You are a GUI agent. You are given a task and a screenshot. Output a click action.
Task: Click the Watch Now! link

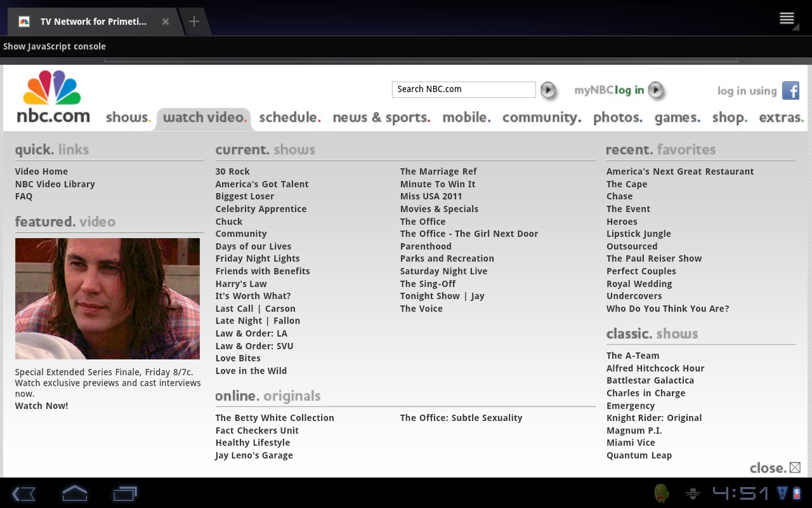[x=41, y=406]
